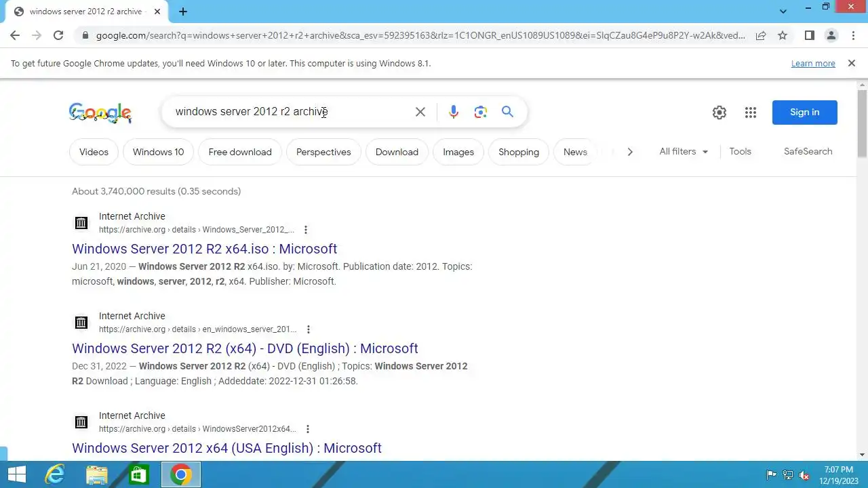The width and height of the screenshot is (868, 488).
Task: Click the Action Center flag icon
Action: point(771,475)
